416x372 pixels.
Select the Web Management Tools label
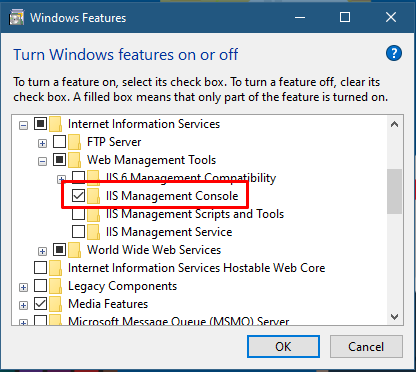(x=152, y=160)
